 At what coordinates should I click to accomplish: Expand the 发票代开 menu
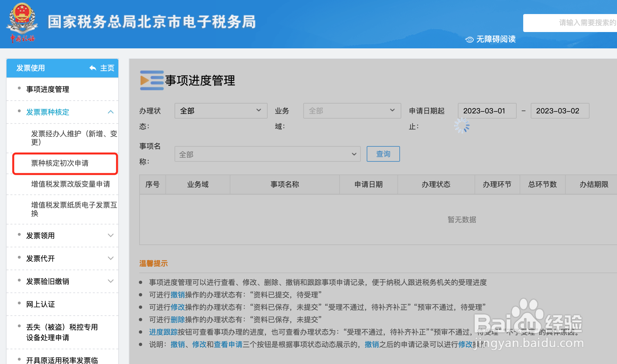pyautogui.click(x=111, y=258)
